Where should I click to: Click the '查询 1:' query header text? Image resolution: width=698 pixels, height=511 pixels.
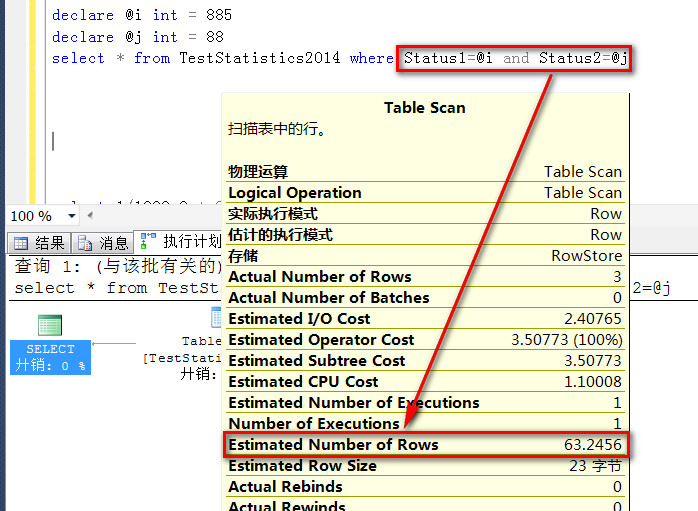pyautogui.click(x=48, y=266)
